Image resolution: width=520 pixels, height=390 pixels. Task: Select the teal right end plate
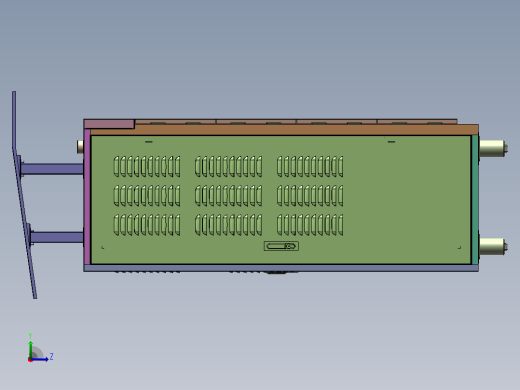point(475,200)
